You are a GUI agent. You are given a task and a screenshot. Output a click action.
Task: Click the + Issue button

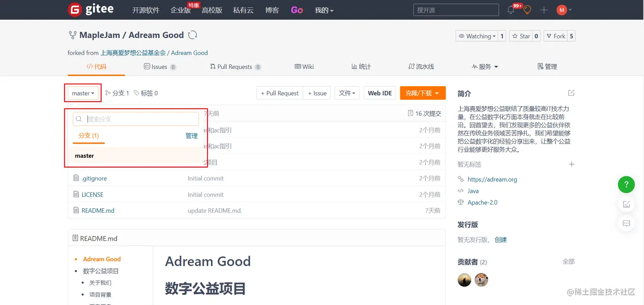pyautogui.click(x=317, y=93)
